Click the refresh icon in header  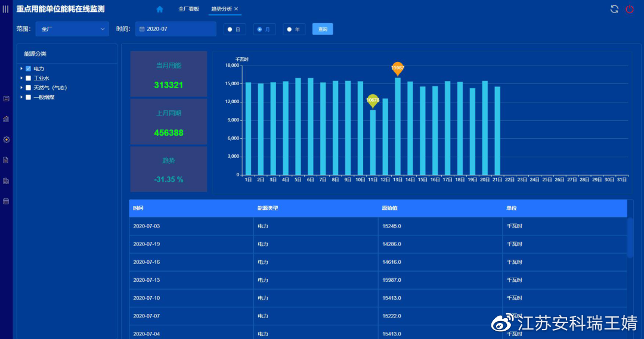pyautogui.click(x=614, y=9)
